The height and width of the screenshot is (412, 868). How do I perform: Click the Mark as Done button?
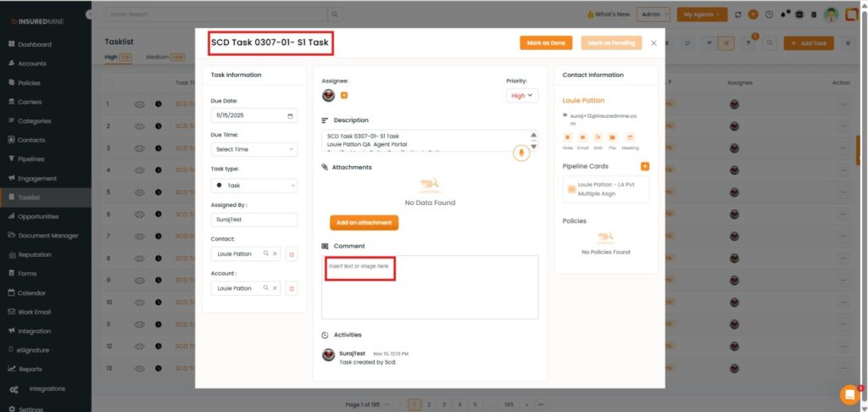coord(546,42)
